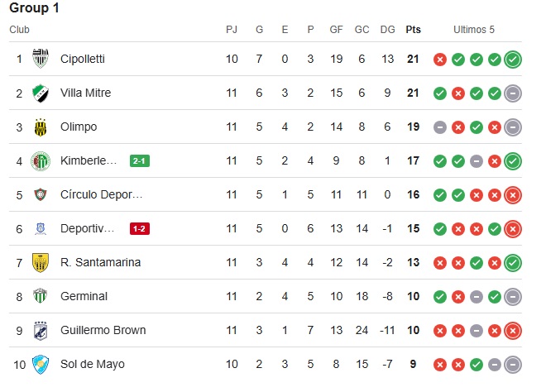Click the Guillermo Brown club crest
The image size is (546, 392).
coord(41,330)
